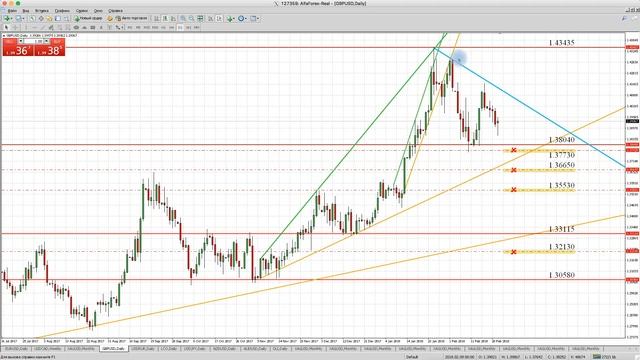
Task: Open a new chart via toolbar icon
Action: click(x=7, y=18)
